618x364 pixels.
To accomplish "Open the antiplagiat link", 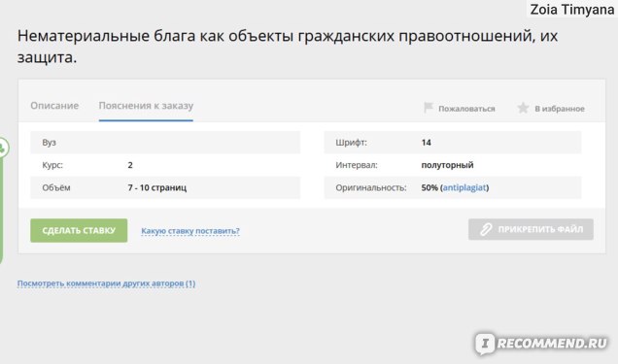I will pyautogui.click(x=464, y=187).
